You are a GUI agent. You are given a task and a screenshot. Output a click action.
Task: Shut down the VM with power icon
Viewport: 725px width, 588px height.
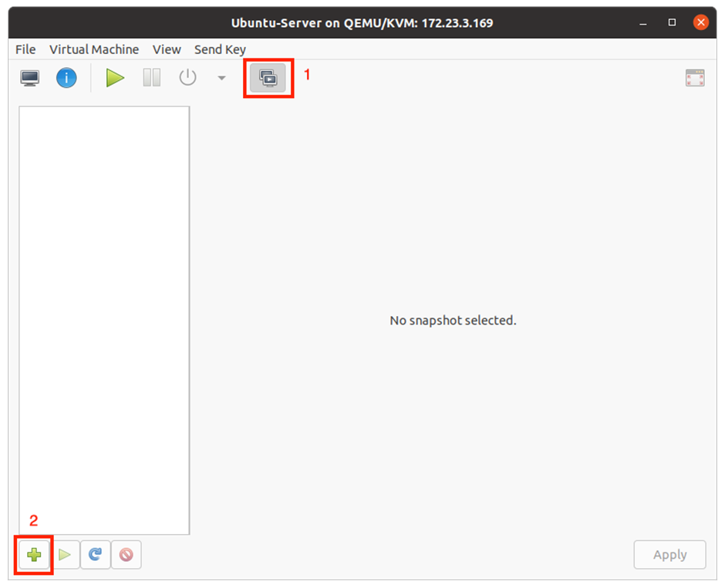tap(188, 78)
